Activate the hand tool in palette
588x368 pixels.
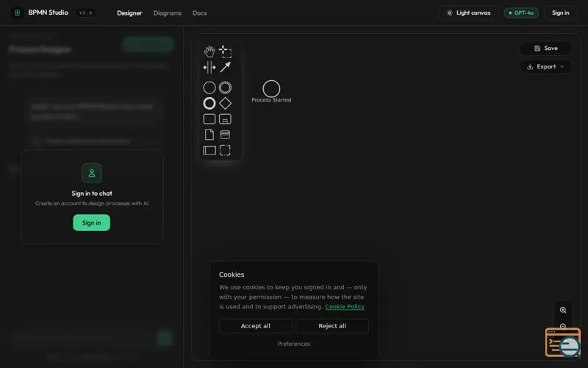coord(209,52)
